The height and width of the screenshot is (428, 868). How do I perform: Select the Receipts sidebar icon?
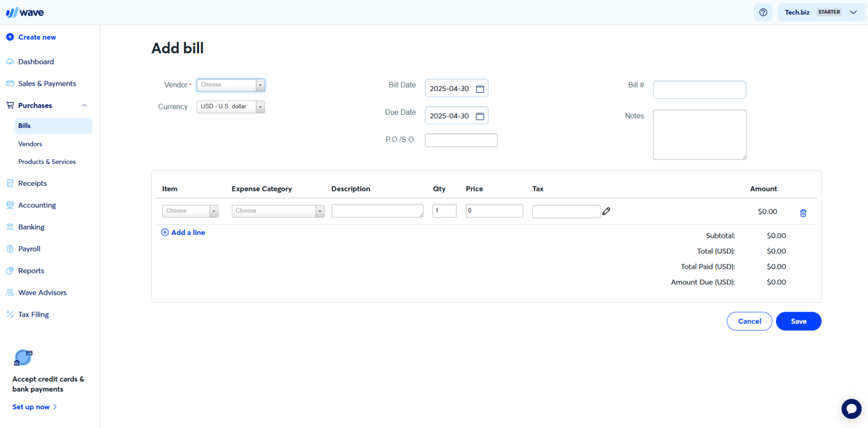coord(9,183)
